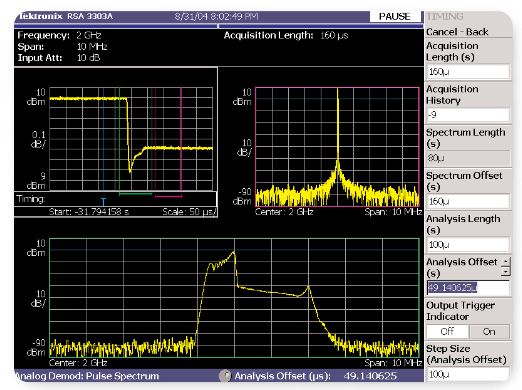The image size is (522, 390).
Task: Click the Input Att: 10 dB readout
Action: (59, 58)
